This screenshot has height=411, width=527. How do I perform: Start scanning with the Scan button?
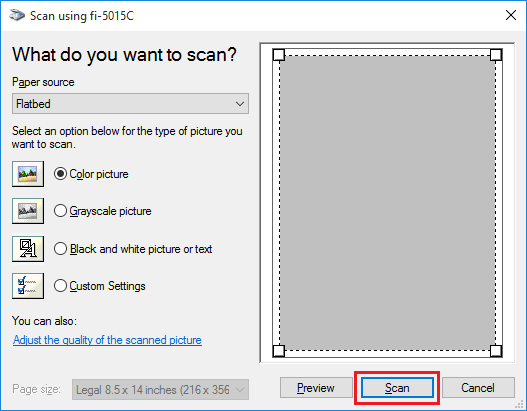pos(397,388)
